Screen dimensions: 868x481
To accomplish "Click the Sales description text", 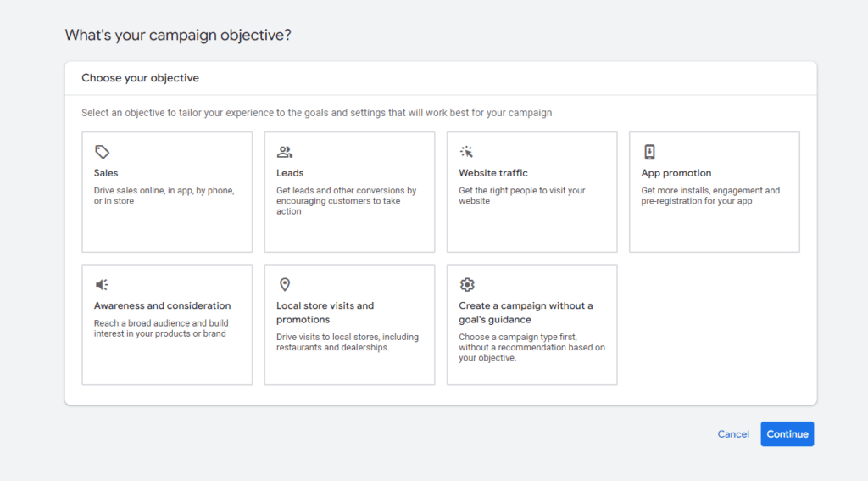I will point(164,196).
